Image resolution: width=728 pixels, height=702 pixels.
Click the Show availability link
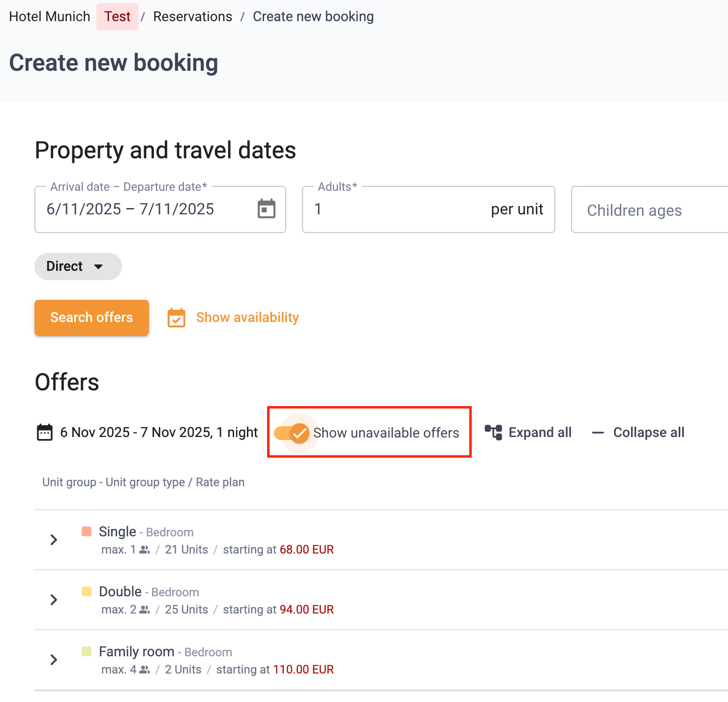[247, 318]
